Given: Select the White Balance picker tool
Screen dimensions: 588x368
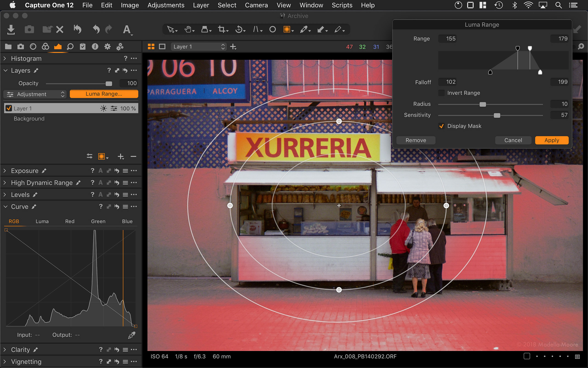Looking at the screenshot, I should coord(304,29).
